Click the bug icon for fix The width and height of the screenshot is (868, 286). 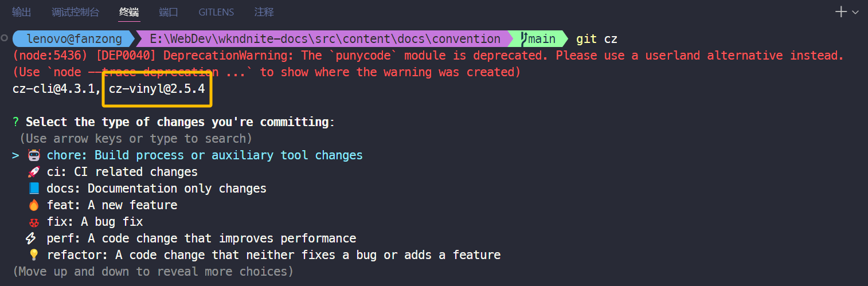pyautogui.click(x=34, y=222)
